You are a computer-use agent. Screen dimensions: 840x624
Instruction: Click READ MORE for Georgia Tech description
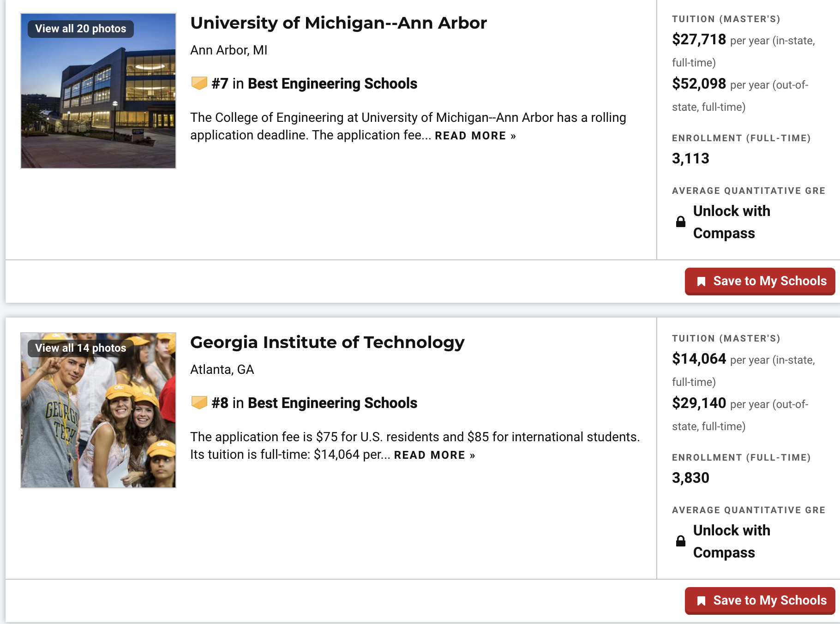(434, 455)
